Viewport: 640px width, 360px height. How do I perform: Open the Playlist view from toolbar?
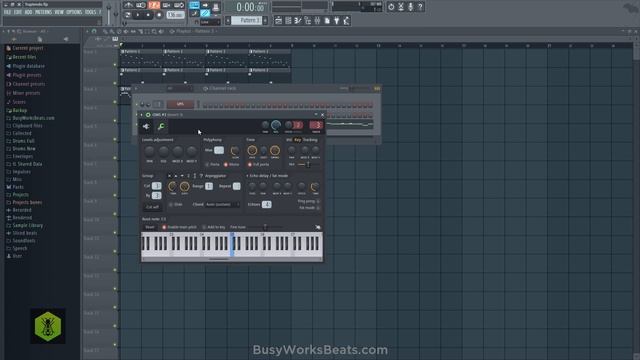278,20
